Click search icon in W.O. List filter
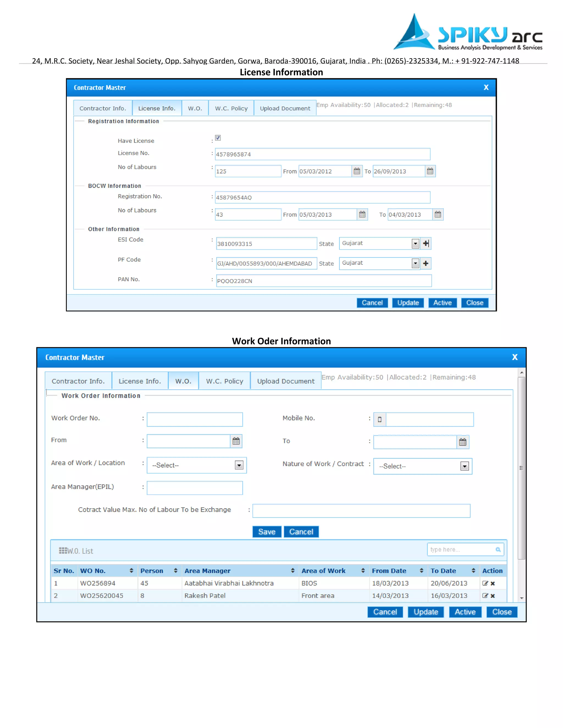 [498, 549]
